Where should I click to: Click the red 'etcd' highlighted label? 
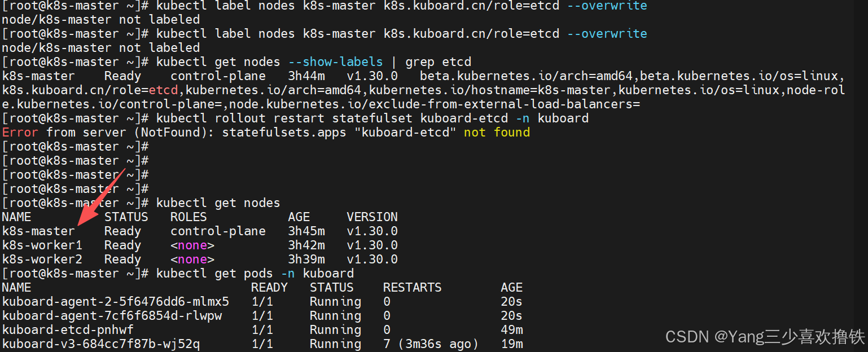pyautogui.click(x=164, y=90)
